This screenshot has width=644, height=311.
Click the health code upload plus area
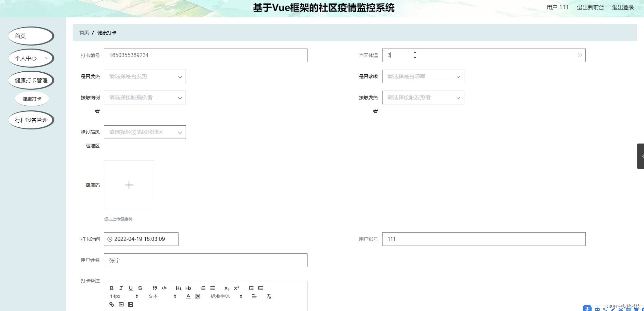(129, 185)
